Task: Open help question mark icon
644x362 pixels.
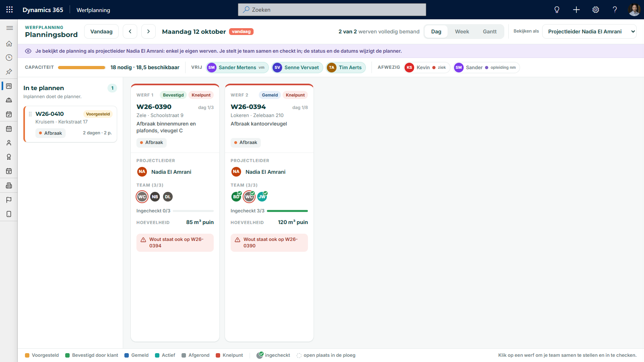Action: (x=615, y=10)
